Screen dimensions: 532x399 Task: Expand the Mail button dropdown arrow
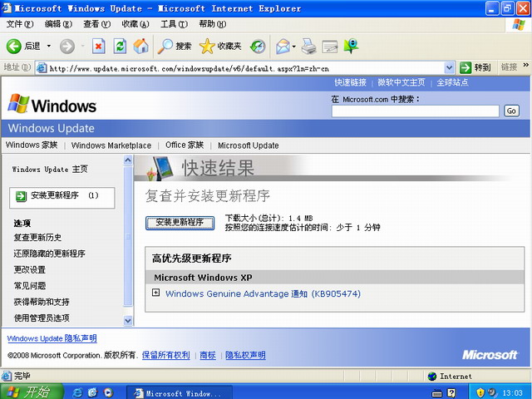293,47
